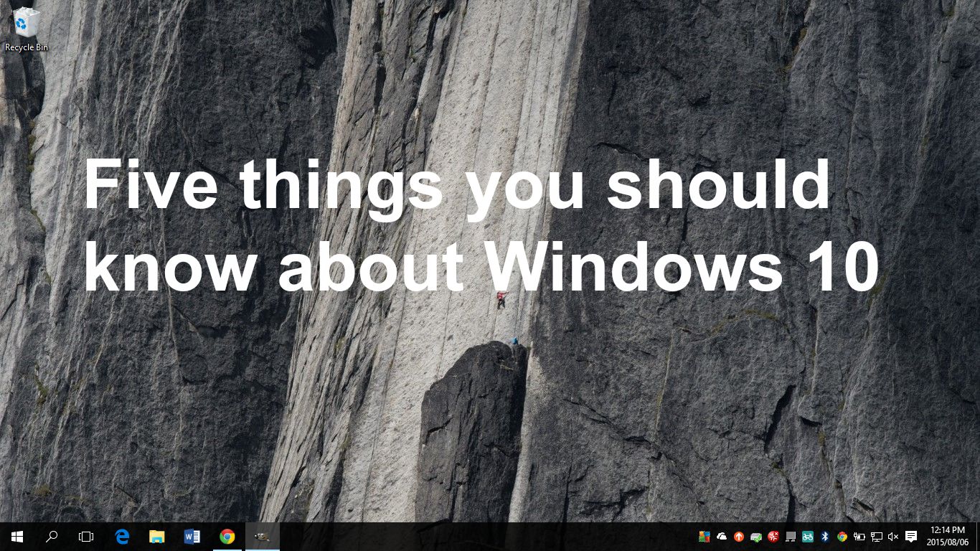Click the teal bicycle tray icon
Image resolution: width=980 pixels, height=551 pixels.
pos(808,537)
